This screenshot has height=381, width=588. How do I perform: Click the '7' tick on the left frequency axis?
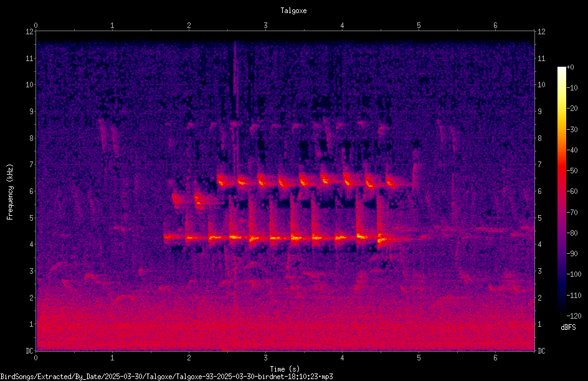[x=31, y=165]
